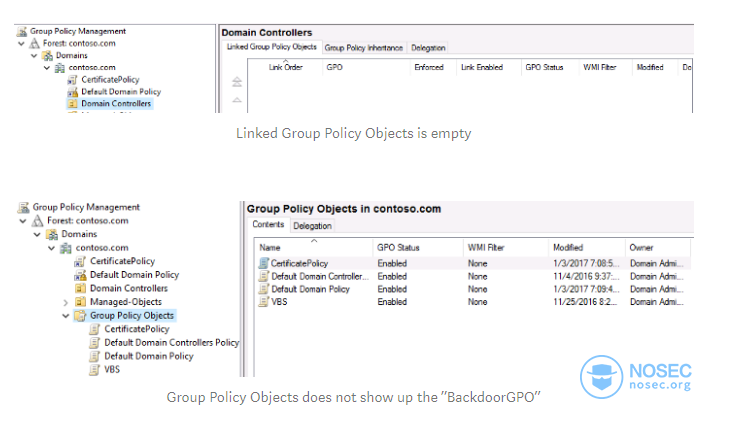Click the CertificatePolicy icon in Contents list
The height and width of the screenshot is (423, 744).
tap(264, 263)
